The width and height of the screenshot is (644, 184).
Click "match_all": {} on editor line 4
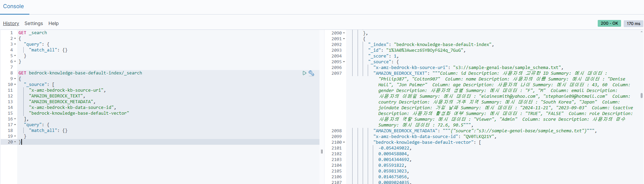tap(48, 50)
